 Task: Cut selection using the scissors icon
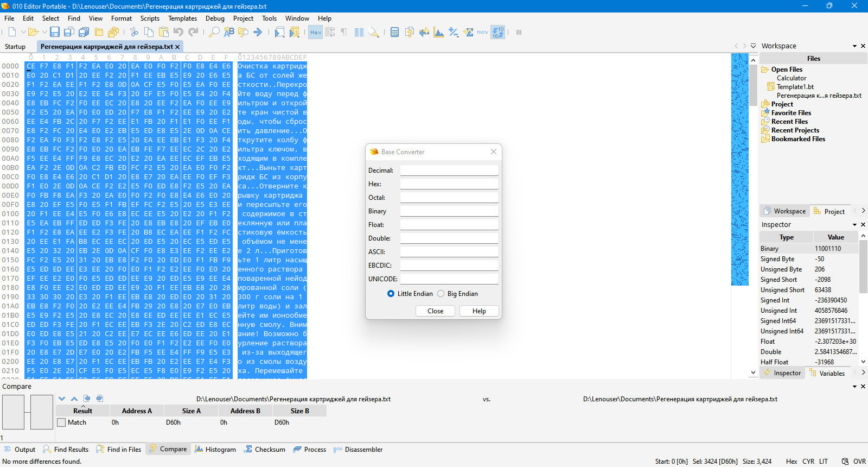coord(134,32)
